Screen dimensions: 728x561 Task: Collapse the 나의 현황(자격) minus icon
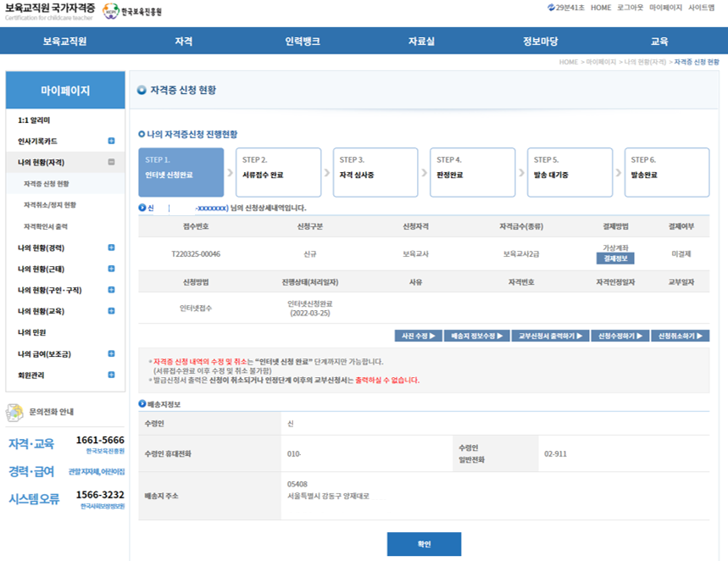[111, 163]
